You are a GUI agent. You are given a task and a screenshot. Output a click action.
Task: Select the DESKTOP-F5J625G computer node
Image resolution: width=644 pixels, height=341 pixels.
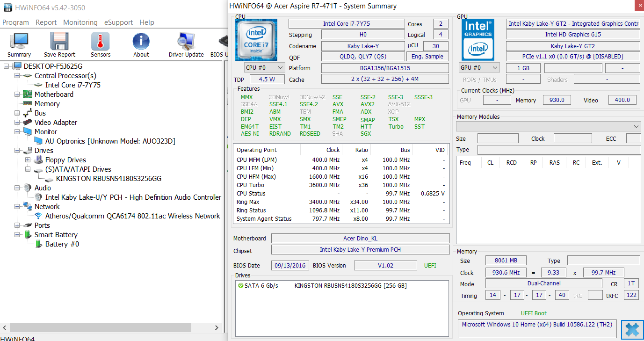click(x=52, y=66)
